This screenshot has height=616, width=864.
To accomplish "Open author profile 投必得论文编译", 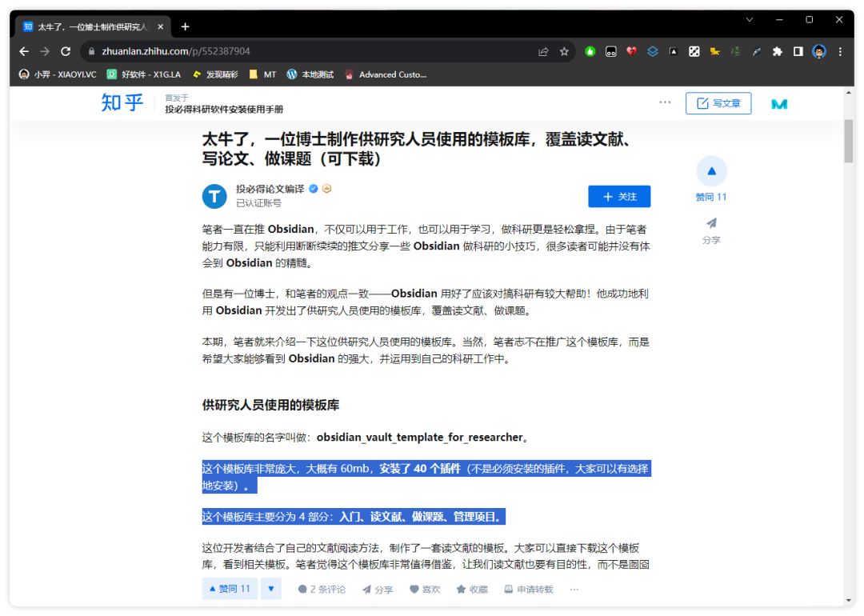I will (270, 189).
